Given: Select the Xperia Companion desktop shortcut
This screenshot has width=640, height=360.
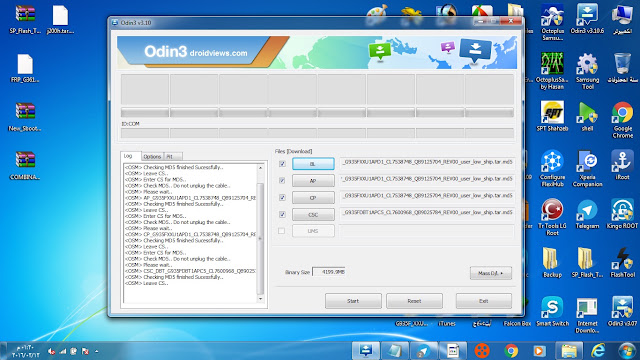Looking at the screenshot, I should tap(587, 169).
